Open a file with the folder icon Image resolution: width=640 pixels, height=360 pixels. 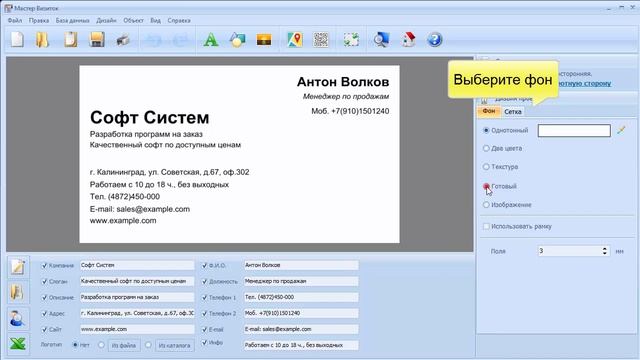coord(42,40)
